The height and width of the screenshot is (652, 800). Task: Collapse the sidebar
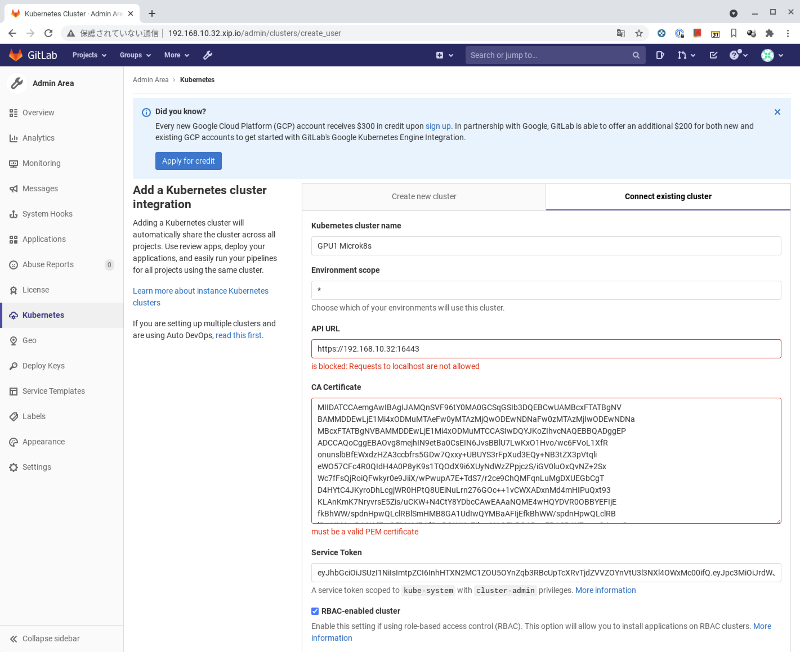click(50, 638)
